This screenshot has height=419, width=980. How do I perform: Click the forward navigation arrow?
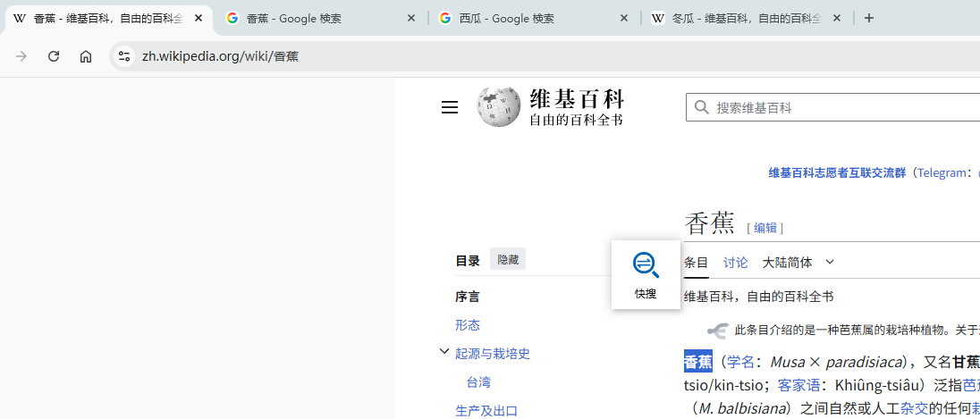pos(21,56)
